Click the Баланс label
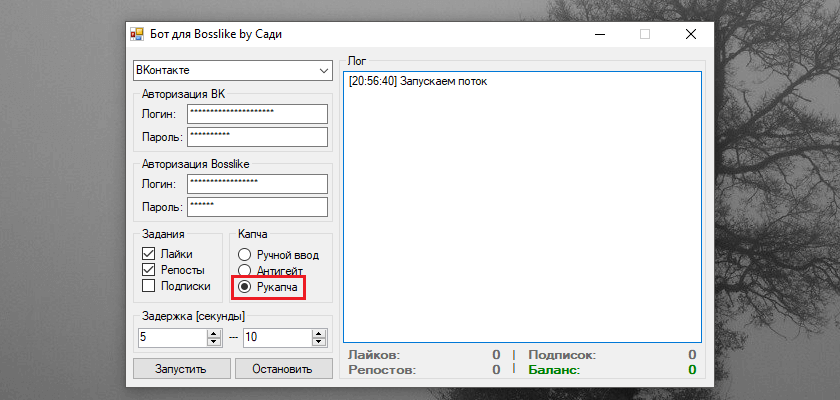Image resolution: width=840 pixels, height=400 pixels. pos(554,369)
